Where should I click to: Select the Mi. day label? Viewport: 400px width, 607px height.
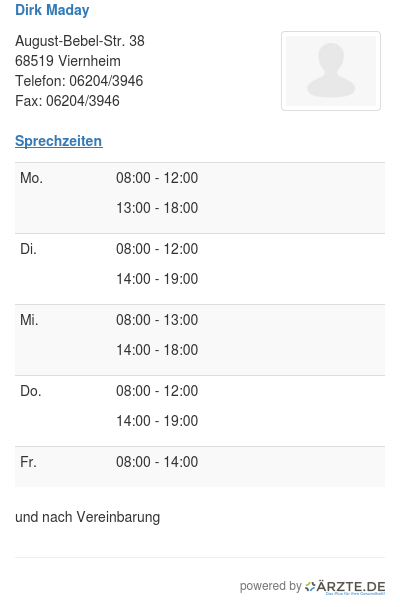[x=29, y=320]
